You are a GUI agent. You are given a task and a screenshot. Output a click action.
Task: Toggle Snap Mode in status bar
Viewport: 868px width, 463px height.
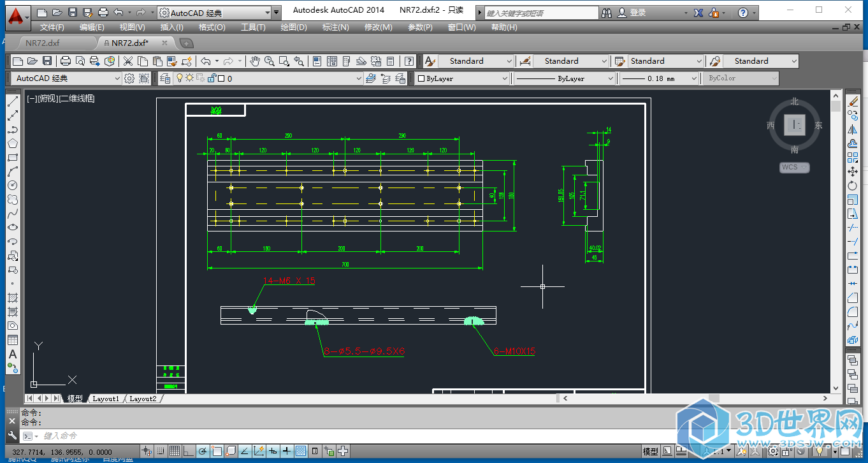[x=160, y=452]
